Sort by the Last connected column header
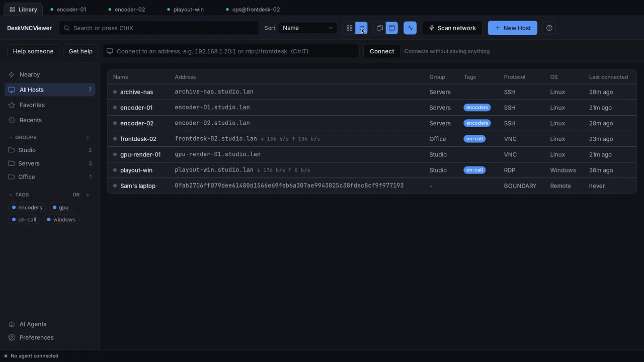The image size is (644, 362). tap(608, 77)
